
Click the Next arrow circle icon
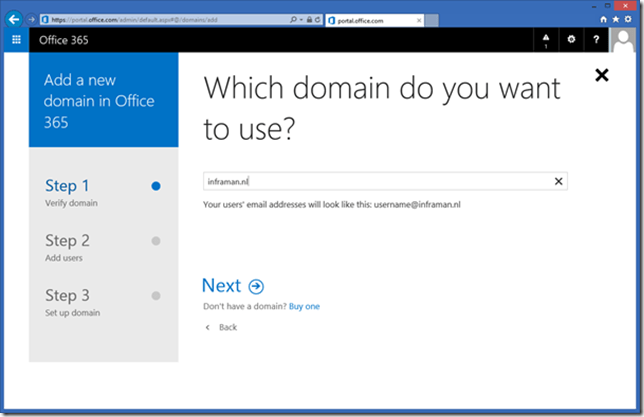pos(257,286)
